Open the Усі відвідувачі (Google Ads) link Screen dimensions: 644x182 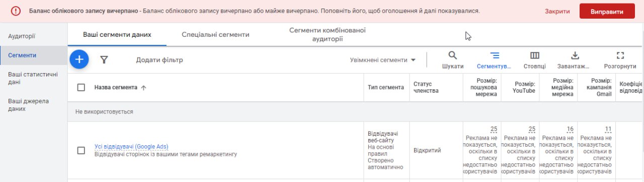point(131,147)
